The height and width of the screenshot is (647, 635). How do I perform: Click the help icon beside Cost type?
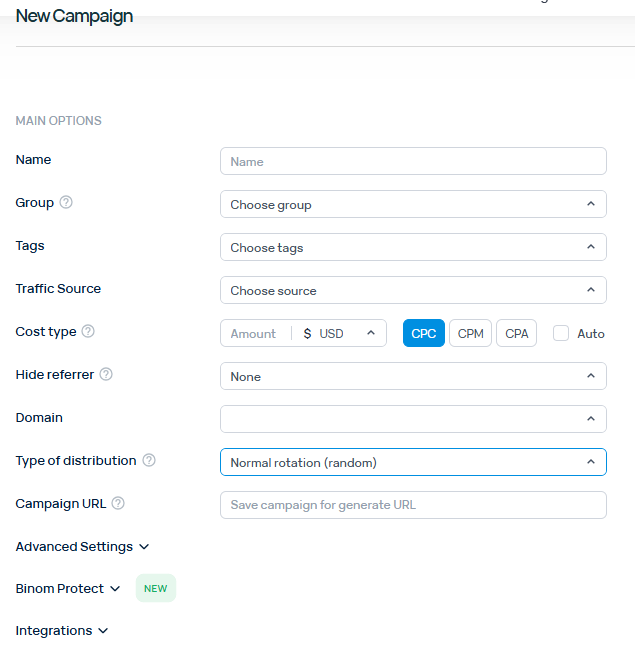click(88, 331)
